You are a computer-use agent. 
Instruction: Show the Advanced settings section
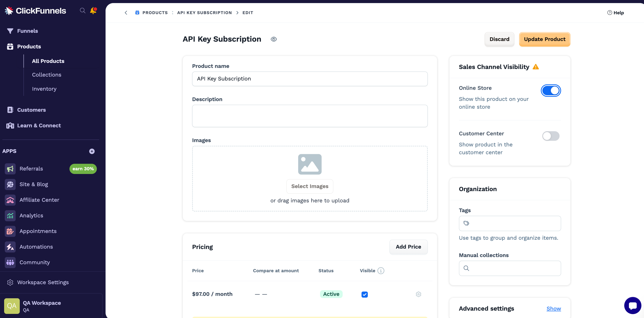tap(553, 308)
